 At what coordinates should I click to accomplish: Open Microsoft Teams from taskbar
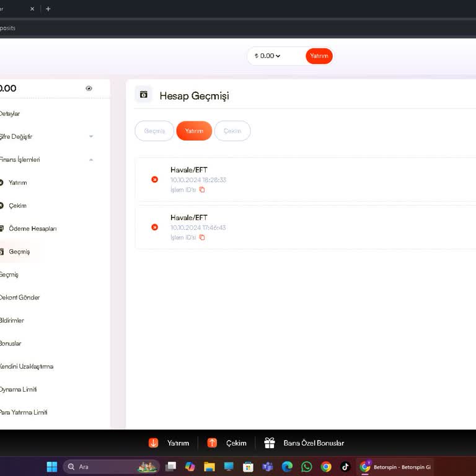tap(268, 467)
